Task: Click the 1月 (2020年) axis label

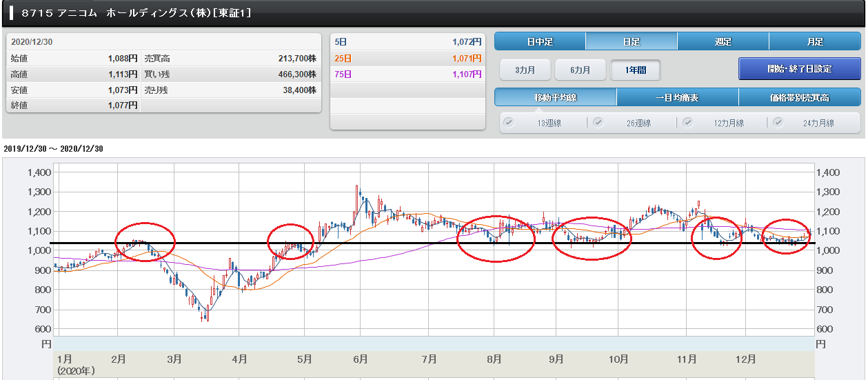Action: coord(76,364)
